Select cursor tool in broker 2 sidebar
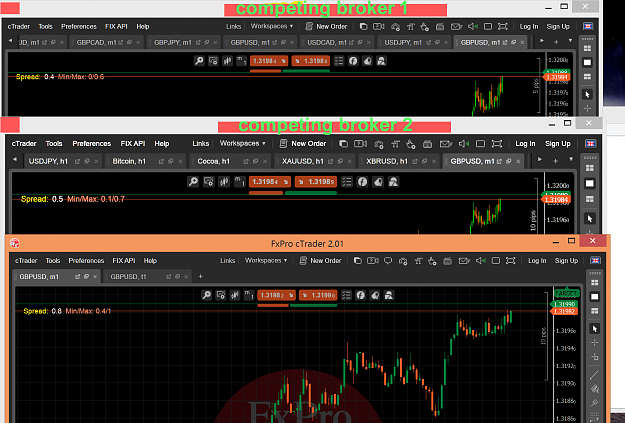 (590, 219)
